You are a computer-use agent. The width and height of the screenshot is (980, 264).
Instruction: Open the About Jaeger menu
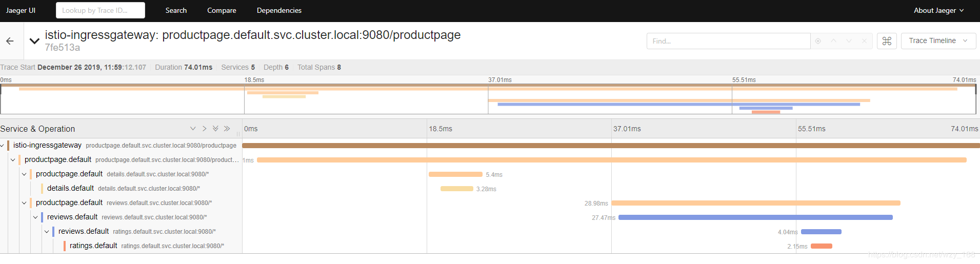click(x=938, y=10)
